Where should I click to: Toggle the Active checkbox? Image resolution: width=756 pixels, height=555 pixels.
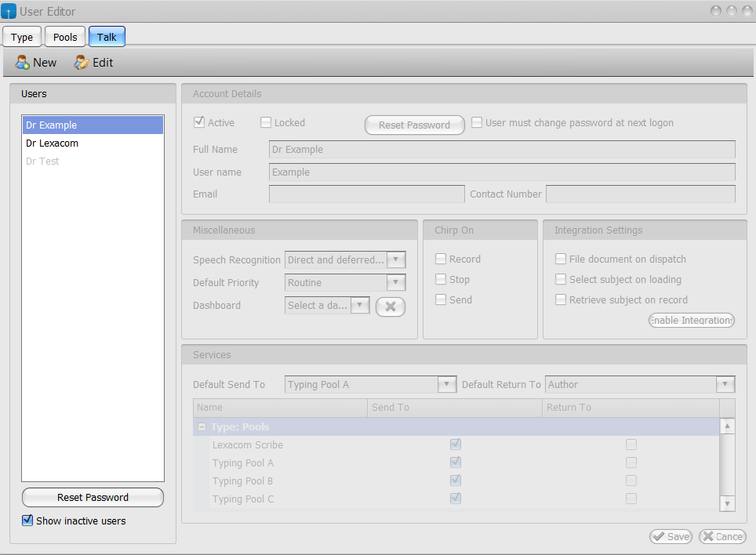(198, 122)
